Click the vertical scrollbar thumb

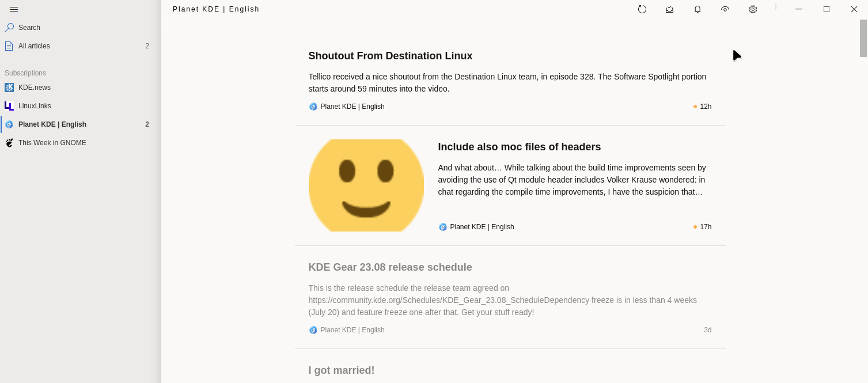click(863, 38)
